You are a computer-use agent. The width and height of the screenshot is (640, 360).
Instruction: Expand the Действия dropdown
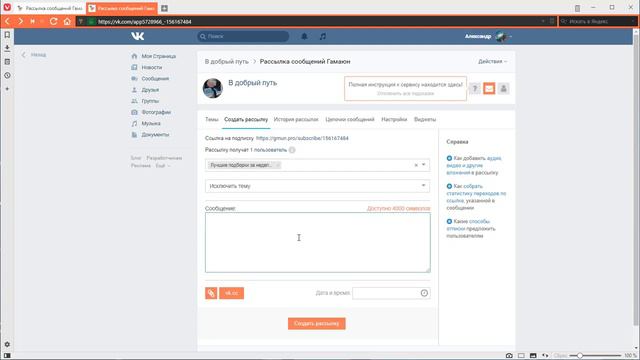492,61
